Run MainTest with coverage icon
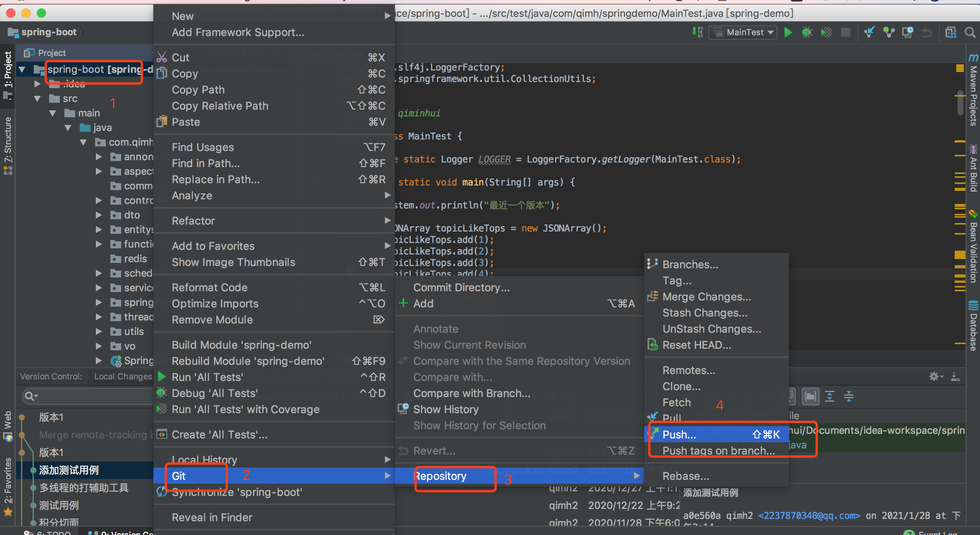 point(826,33)
